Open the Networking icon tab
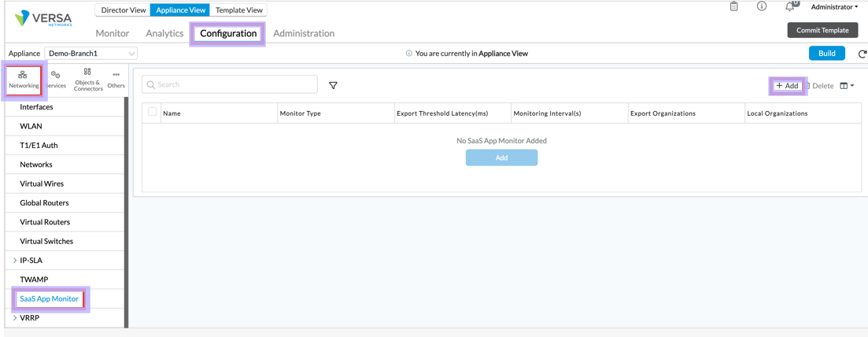This screenshot has height=337, width=868. 24,80
